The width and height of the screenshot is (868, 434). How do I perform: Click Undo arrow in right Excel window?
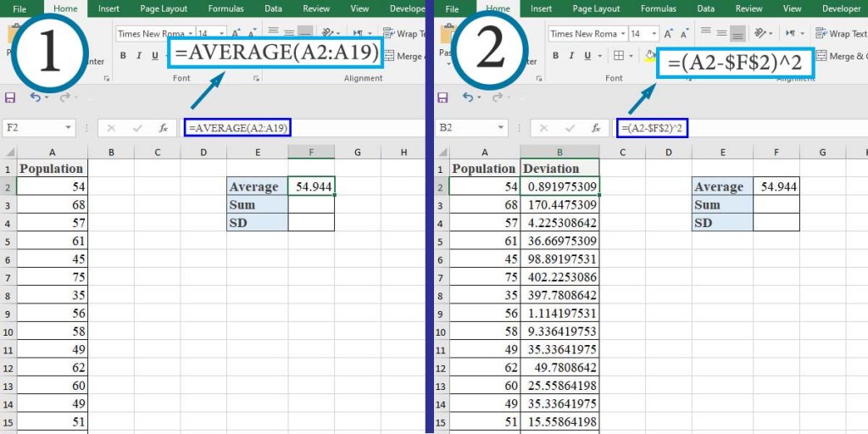point(468,97)
